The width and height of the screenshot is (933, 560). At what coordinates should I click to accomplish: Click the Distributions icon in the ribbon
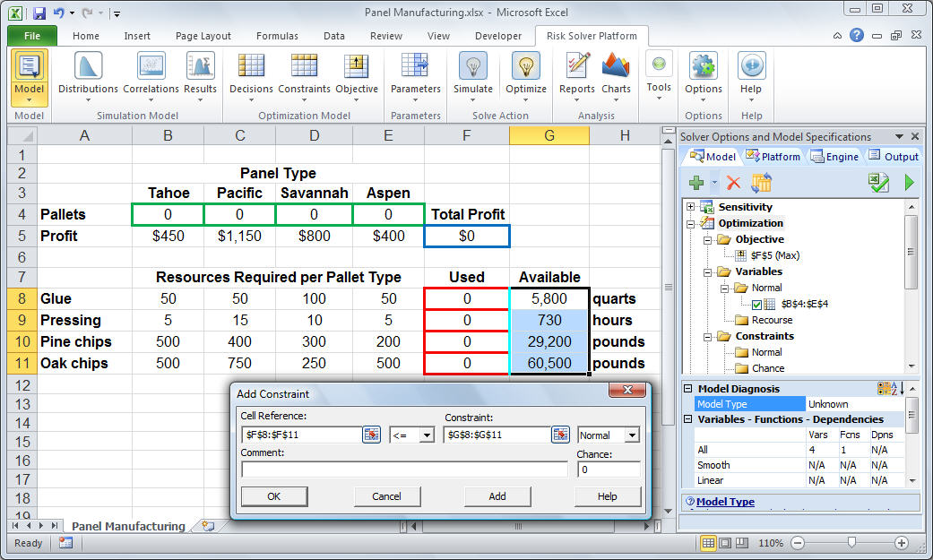[x=88, y=67]
